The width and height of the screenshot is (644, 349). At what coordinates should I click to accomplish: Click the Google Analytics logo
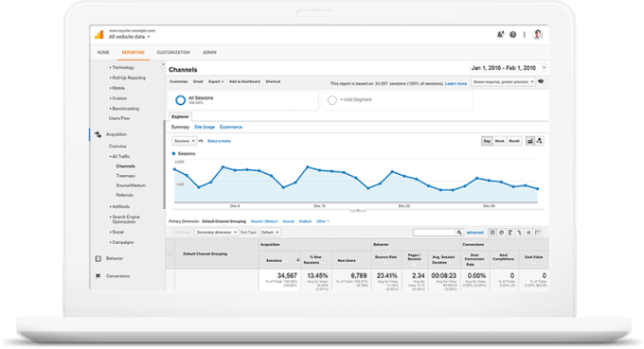coord(99,34)
